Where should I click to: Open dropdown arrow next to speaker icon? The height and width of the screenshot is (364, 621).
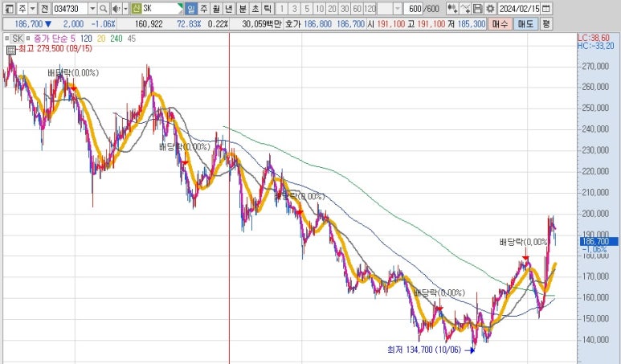125,8
